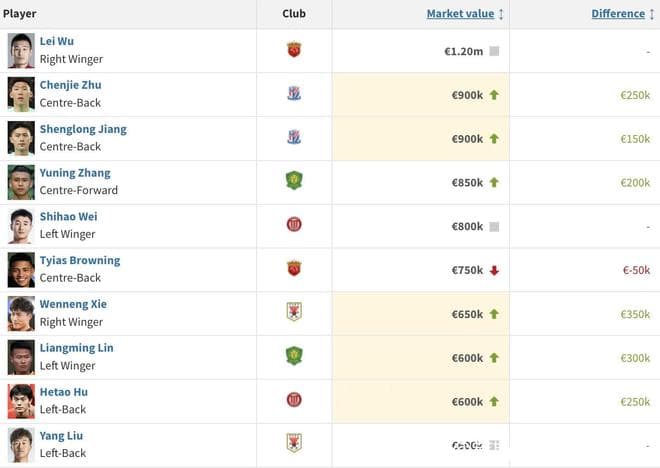Click the club crest in Lei Wu's row
This screenshot has width=660, height=468.
[294, 50]
